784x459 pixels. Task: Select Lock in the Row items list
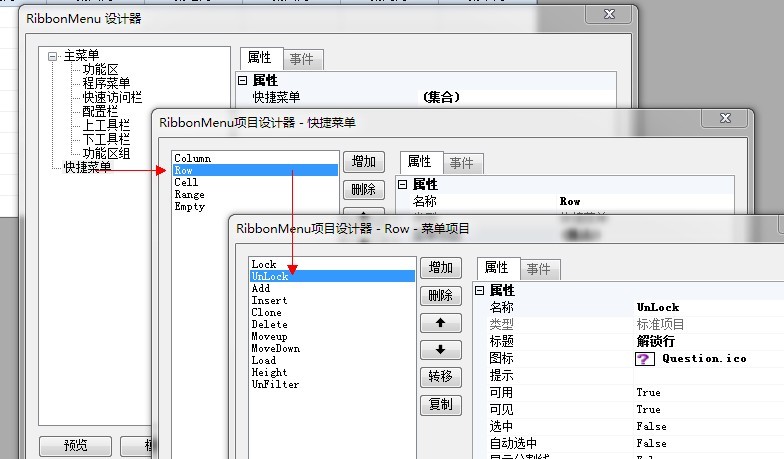[x=332, y=264]
